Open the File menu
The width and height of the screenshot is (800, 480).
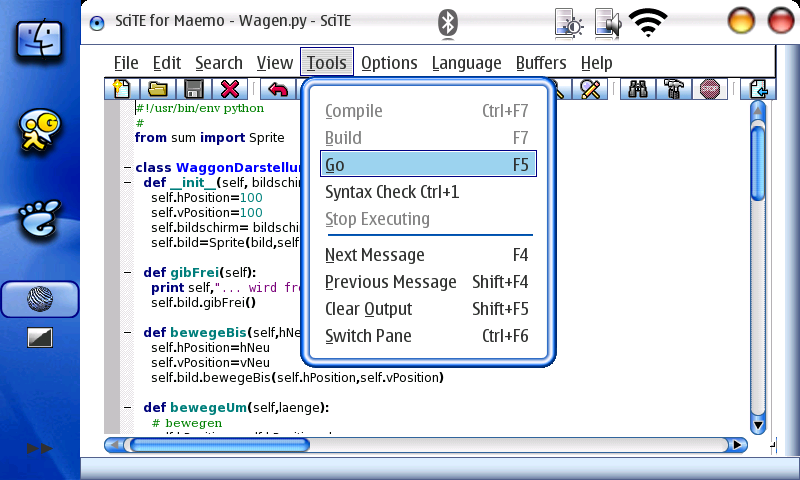pyautogui.click(x=126, y=63)
